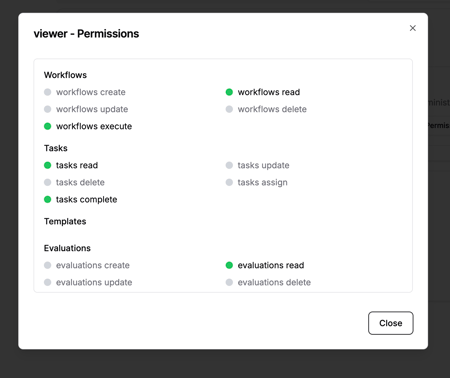Click the gray dot beside evaluations update

tap(47, 282)
